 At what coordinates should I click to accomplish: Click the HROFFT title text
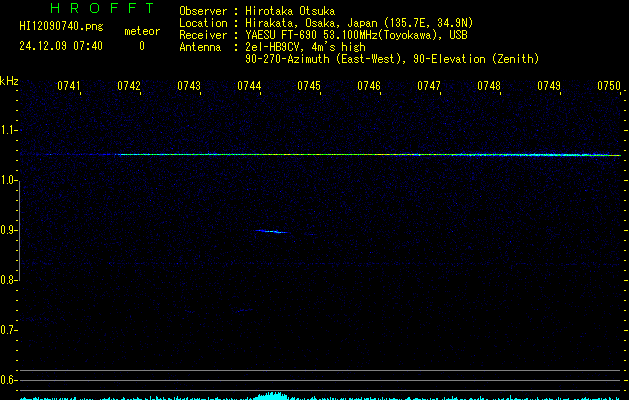pos(102,8)
